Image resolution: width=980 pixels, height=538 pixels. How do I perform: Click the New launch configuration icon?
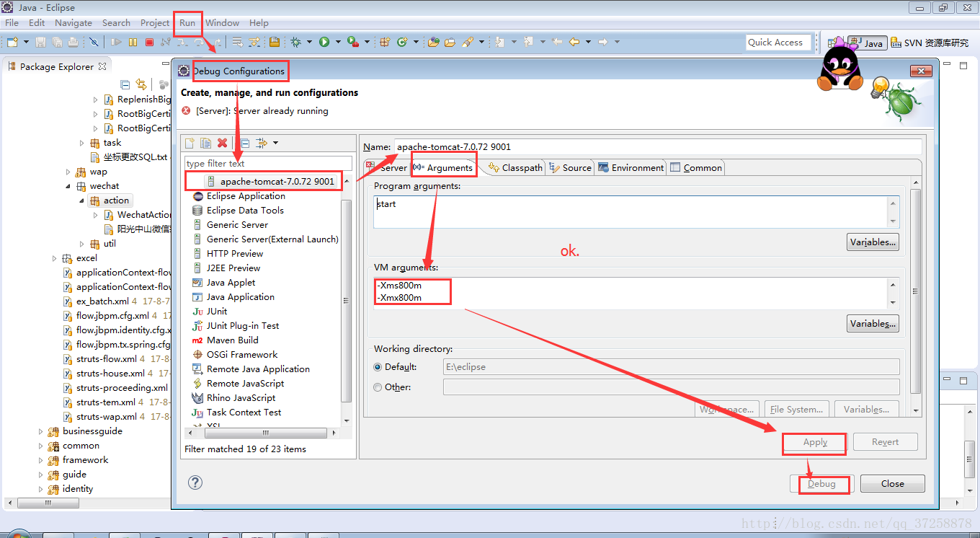[x=190, y=143]
